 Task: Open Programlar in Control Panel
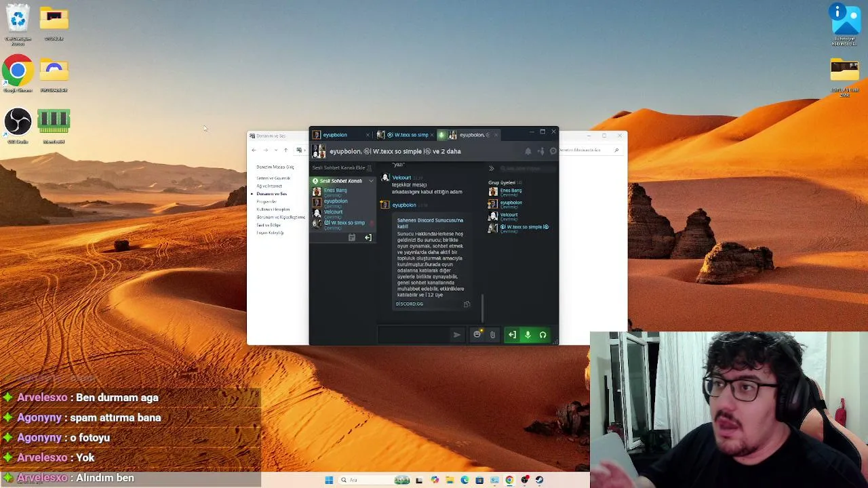[x=267, y=201]
